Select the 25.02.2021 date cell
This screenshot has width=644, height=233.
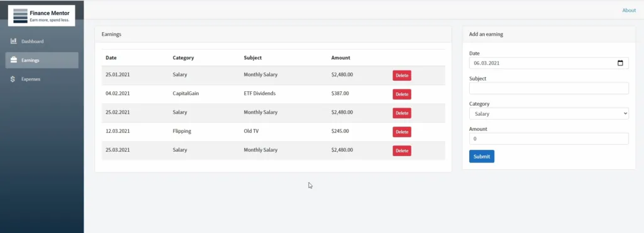click(x=118, y=112)
